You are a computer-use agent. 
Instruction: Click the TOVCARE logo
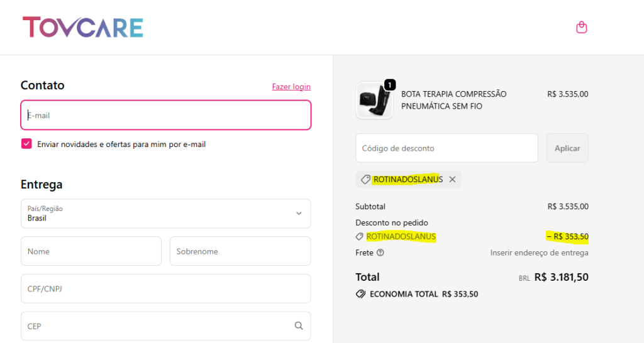(x=83, y=27)
